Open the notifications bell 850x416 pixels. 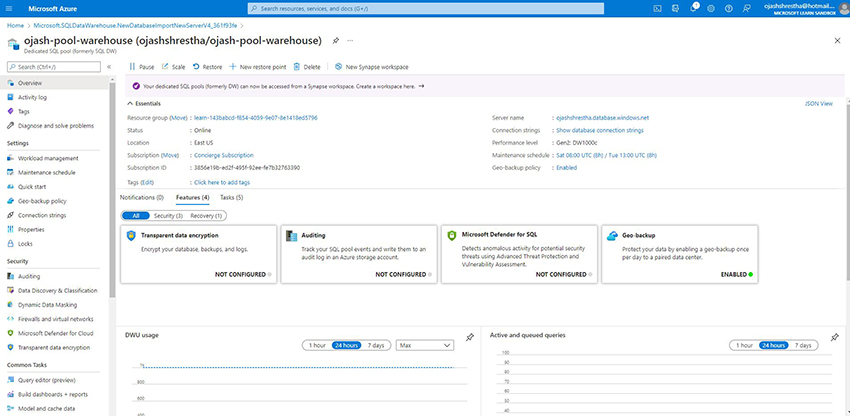tap(693, 8)
